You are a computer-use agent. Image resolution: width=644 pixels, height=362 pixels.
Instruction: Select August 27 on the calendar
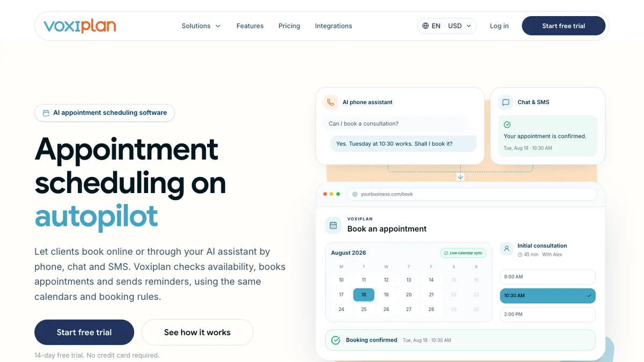409,309
